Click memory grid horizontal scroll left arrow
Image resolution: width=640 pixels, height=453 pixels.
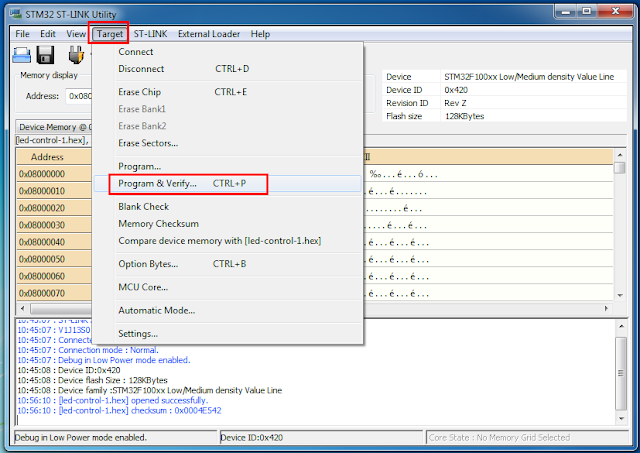point(22,309)
